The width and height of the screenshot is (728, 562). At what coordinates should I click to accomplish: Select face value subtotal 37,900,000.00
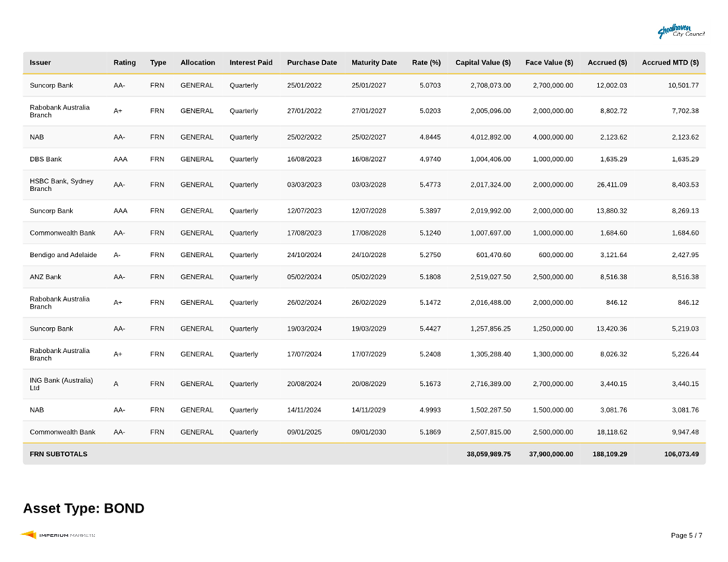551,455
